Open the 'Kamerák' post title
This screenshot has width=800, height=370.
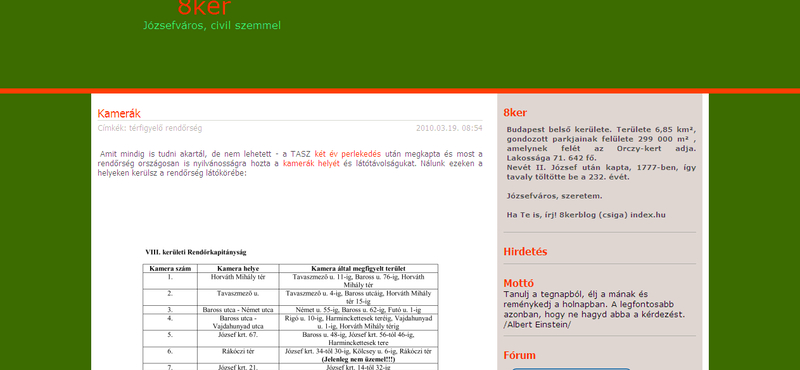coord(119,113)
